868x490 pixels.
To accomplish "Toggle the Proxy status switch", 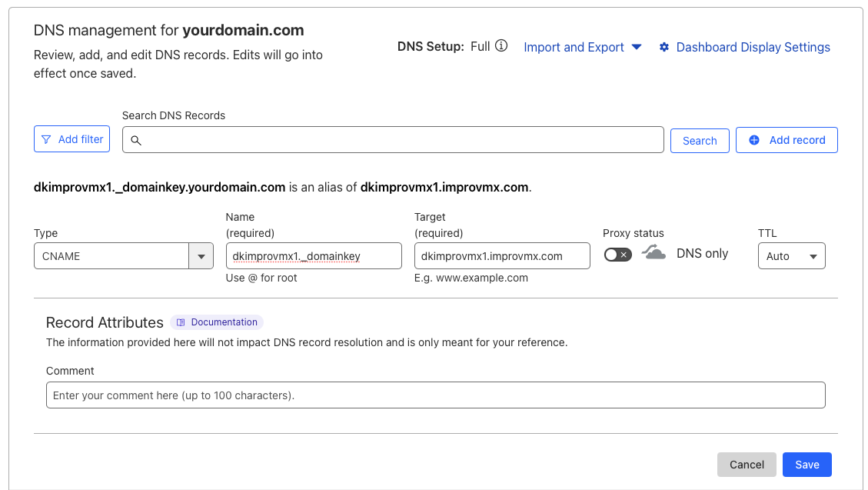I will pyautogui.click(x=617, y=255).
